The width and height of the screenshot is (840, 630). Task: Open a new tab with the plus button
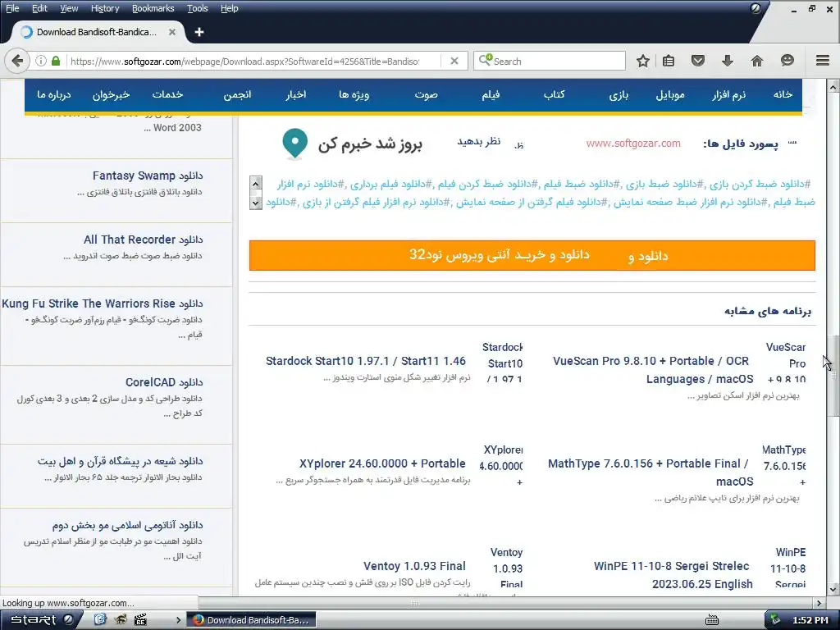click(x=199, y=32)
